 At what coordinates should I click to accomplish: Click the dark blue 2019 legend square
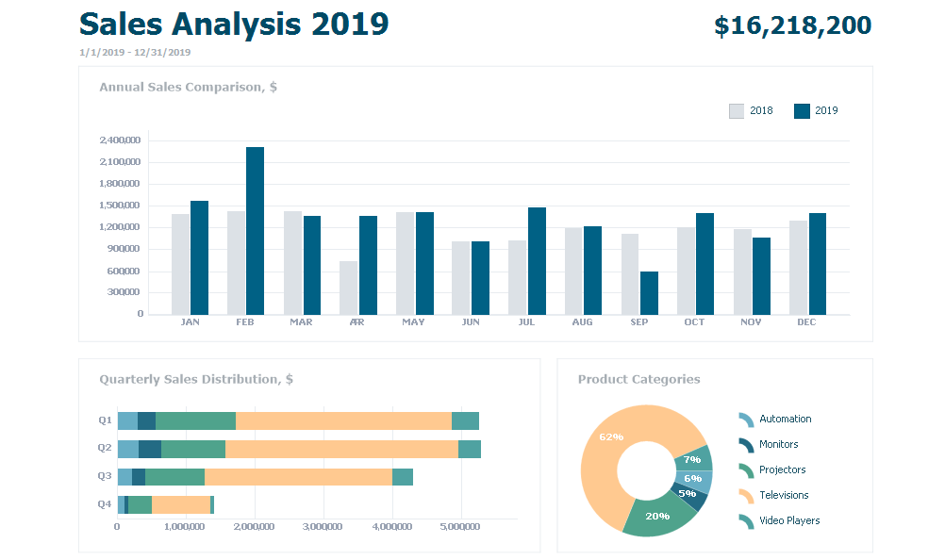point(801,109)
